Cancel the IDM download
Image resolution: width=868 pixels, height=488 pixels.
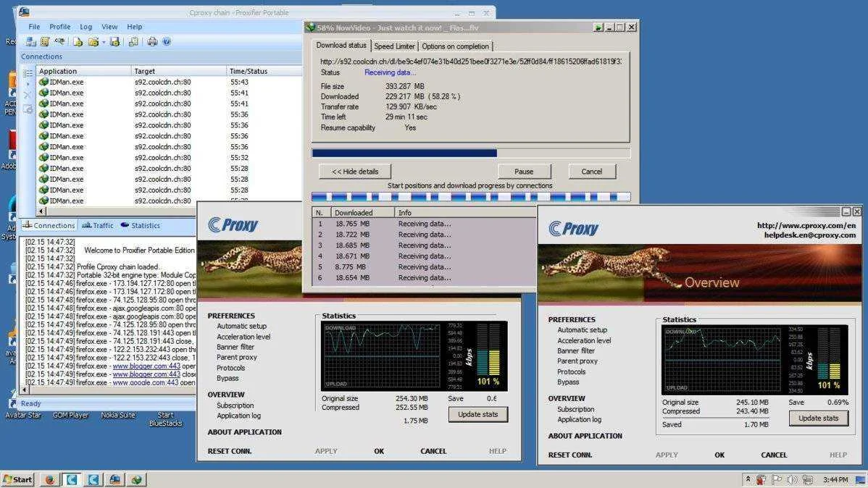click(x=592, y=172)
